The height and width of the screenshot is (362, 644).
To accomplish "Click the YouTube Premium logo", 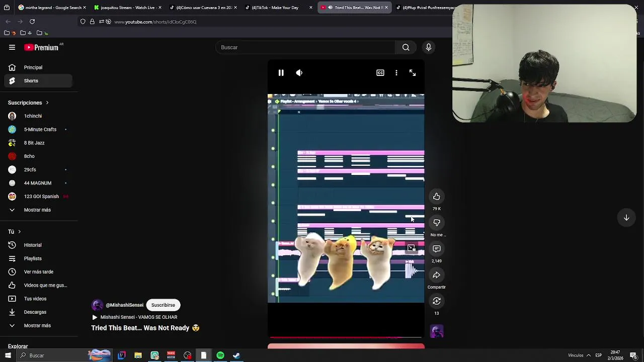I will pyautogui.click(x=42, y=47).
